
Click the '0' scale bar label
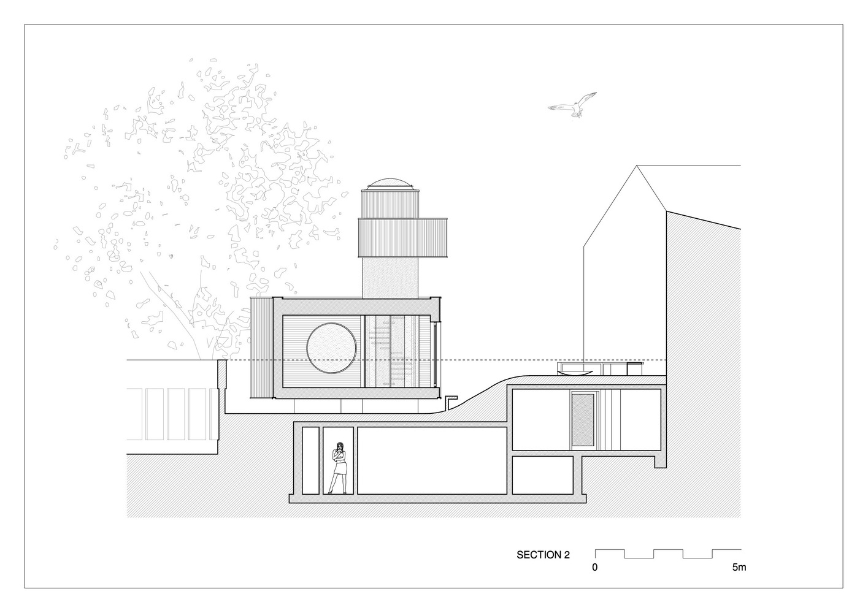pos(594,568)
